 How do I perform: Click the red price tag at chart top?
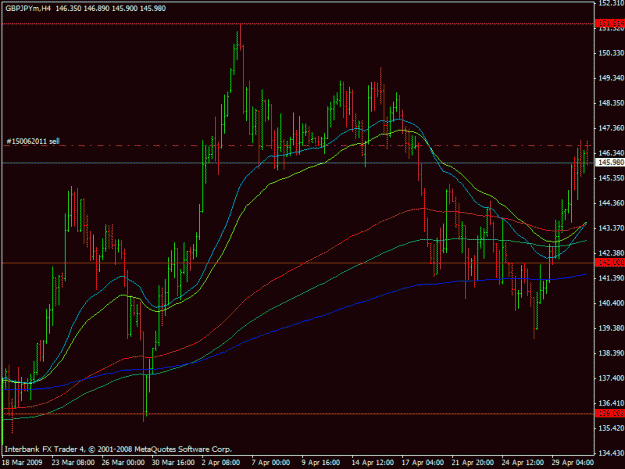click(610, 23)
